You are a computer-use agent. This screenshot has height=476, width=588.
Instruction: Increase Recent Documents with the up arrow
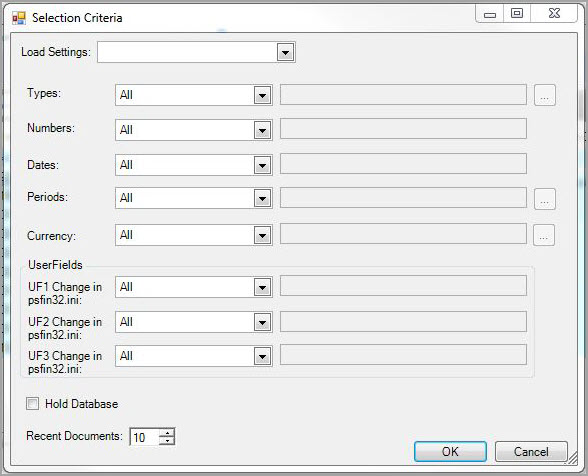click(x=167, y=432)
